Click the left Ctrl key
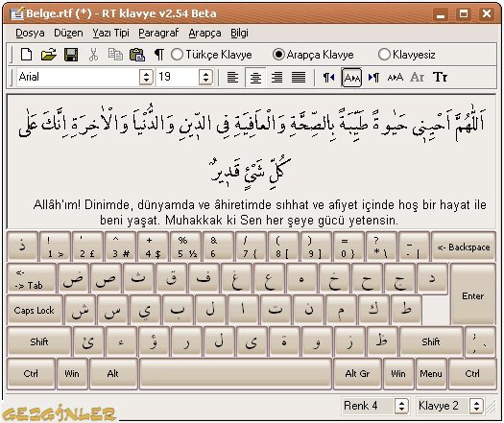 point(31,373)
